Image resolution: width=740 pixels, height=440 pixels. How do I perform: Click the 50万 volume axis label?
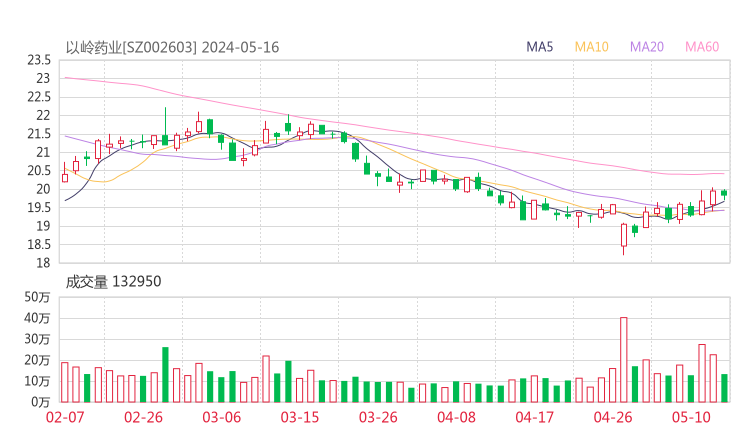pyautogui.click(x=37, y=297)
